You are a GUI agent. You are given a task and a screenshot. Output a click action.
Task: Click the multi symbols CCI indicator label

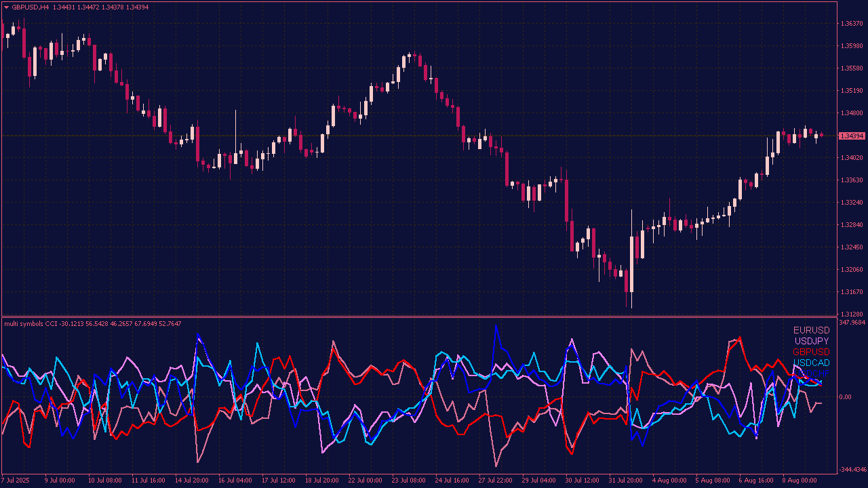pyautogui.click(x=31, y=324)
